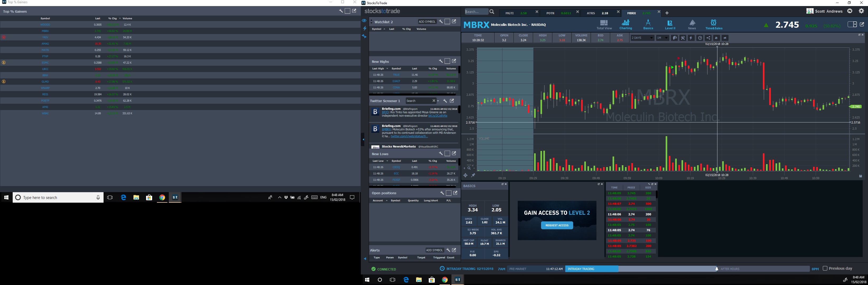Toggle the Previous day checkbox
This screenshot has height=285, width=868.
(x=825, y=268)
